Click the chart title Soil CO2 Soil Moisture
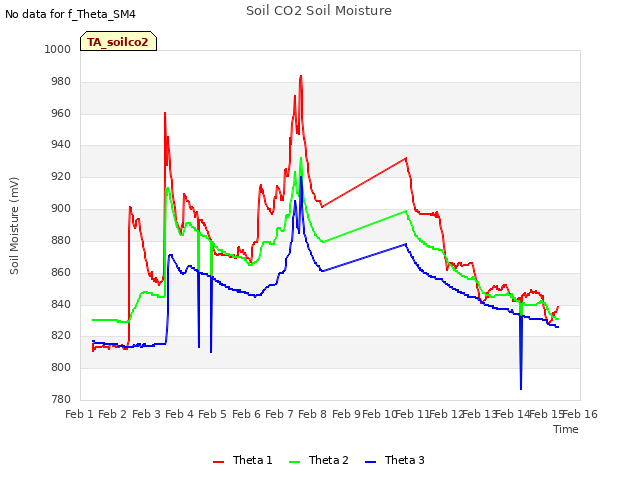The image size is (640, 480). (319, 11)
